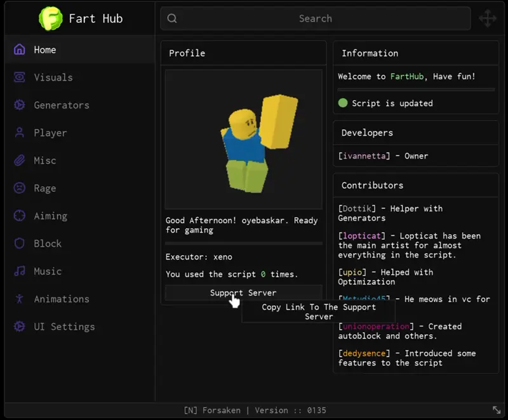
Task: Click the move window cross-arrows icon
Action: (488, 18)
